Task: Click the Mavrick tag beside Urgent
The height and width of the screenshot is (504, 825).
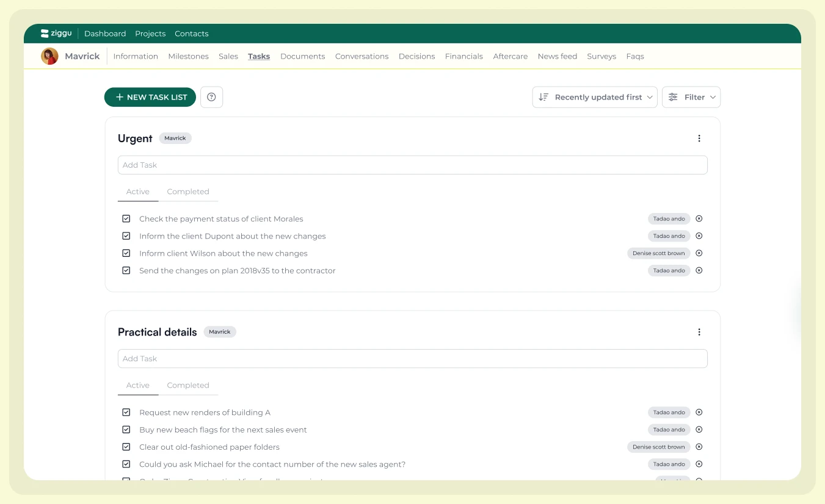Action: 175,139
